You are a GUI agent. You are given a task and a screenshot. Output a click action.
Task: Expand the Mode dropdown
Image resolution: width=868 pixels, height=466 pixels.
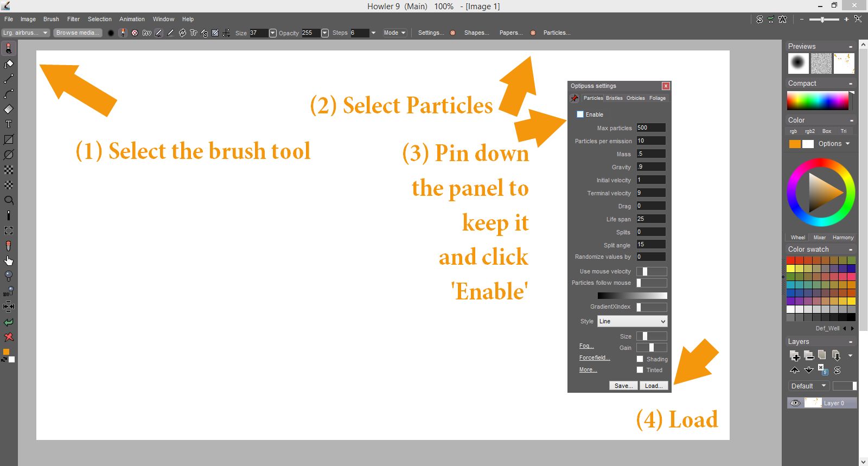394,33
